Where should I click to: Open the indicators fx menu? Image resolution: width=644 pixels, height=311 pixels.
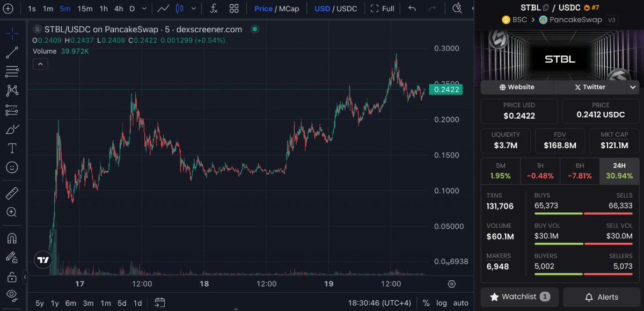click(214, 9)
